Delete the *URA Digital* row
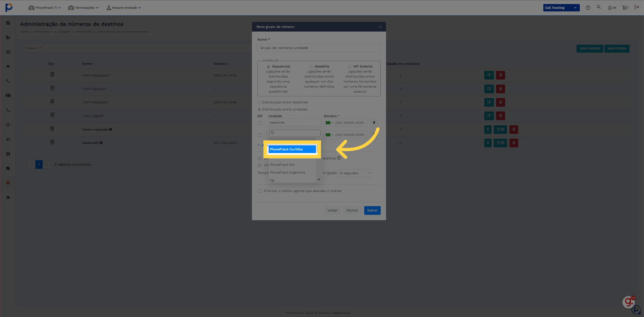The width and height of the screenshot is (644, 317). point(500,116)
